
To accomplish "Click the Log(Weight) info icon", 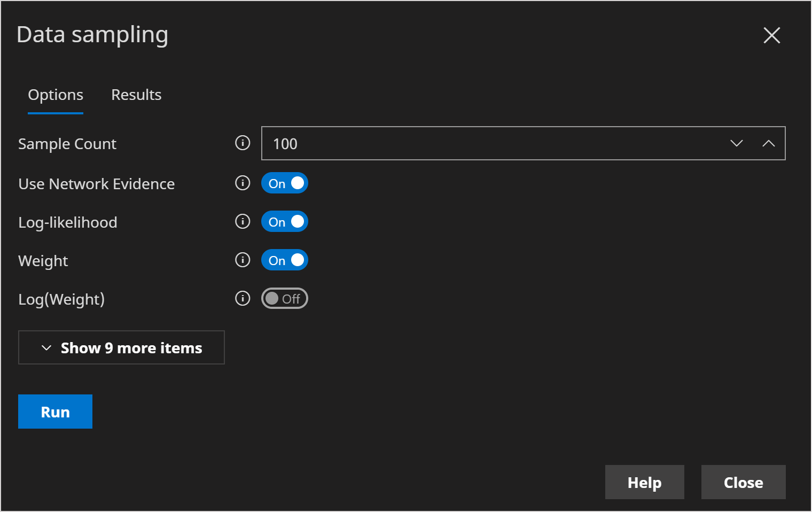I will [243, 299].
